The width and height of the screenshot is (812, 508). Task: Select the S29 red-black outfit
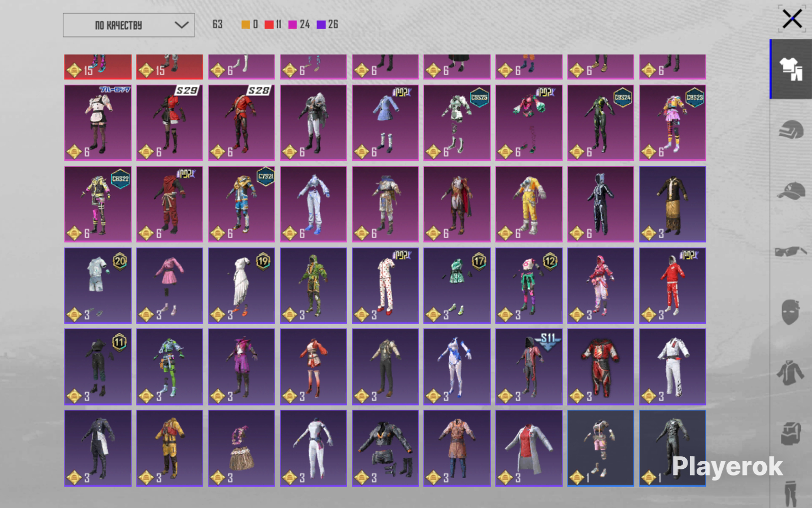coord(170,122)
